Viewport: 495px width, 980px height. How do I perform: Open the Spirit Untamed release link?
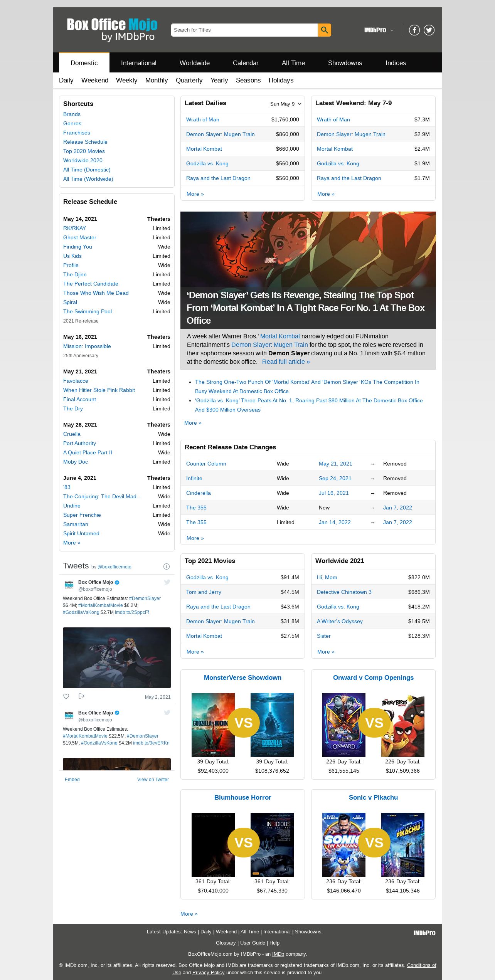coord(81,533)
